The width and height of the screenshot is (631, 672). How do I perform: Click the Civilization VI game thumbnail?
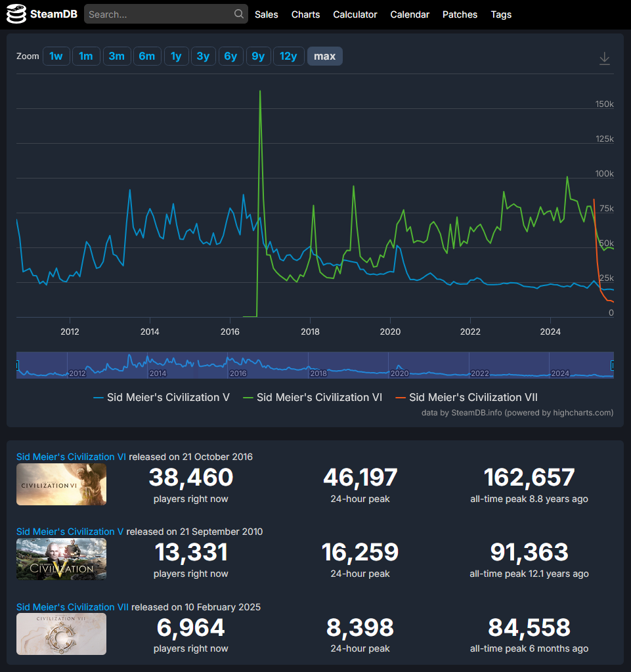tap(61, 484)
